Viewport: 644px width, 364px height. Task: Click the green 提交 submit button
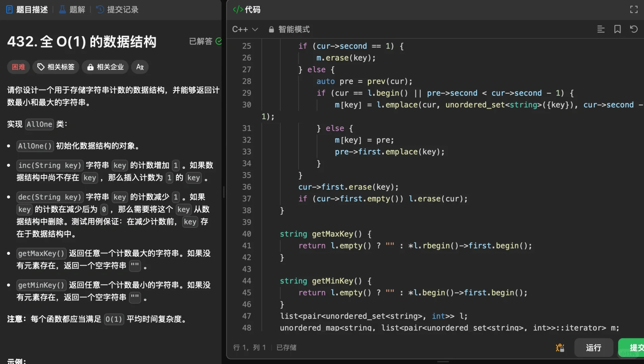pyautogui.click(x=632, y=347)
